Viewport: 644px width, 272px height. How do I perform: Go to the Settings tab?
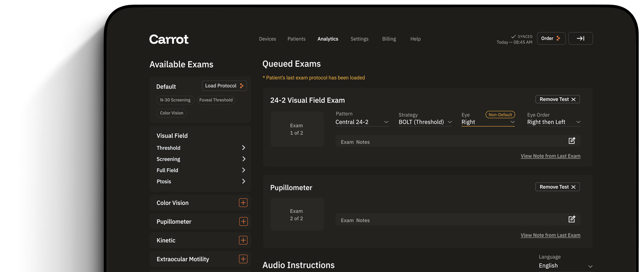click(359, 39)
